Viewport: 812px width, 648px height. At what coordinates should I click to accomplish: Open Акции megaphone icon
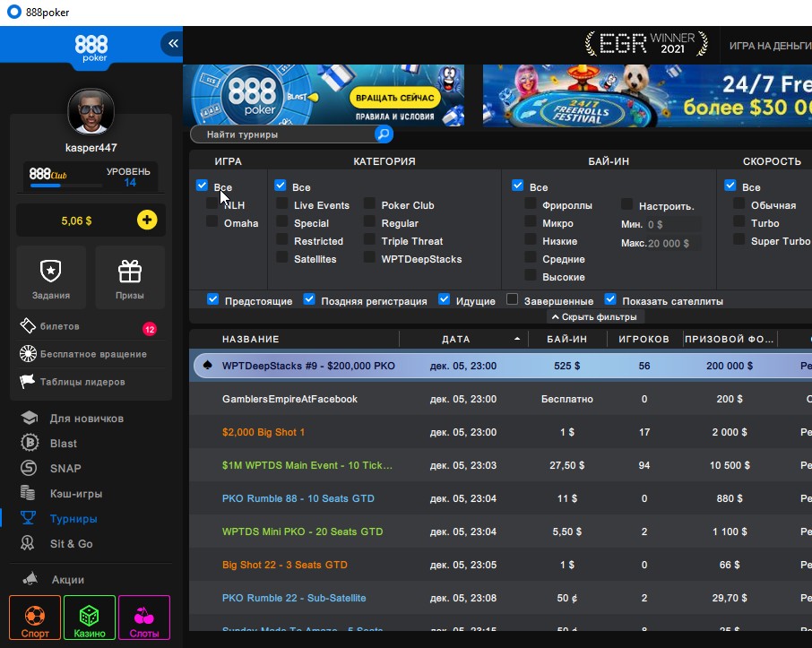click(x=30, y=578)
